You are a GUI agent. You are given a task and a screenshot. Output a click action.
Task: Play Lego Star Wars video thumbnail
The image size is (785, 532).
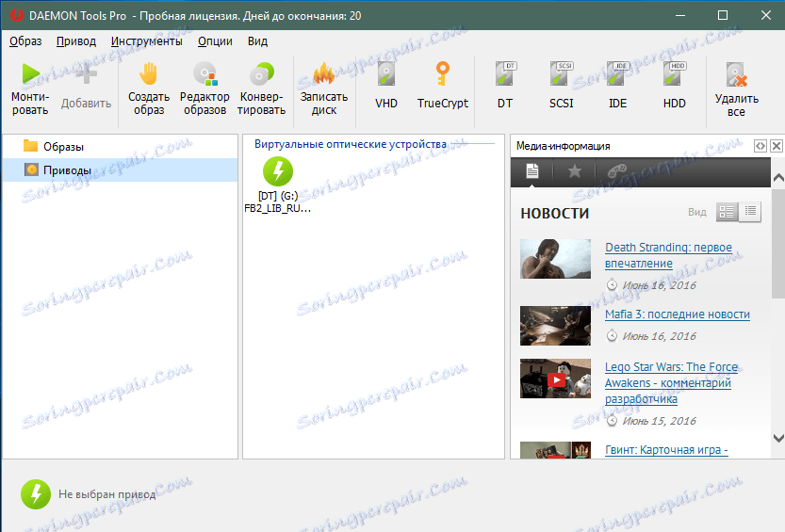point(555,379)
